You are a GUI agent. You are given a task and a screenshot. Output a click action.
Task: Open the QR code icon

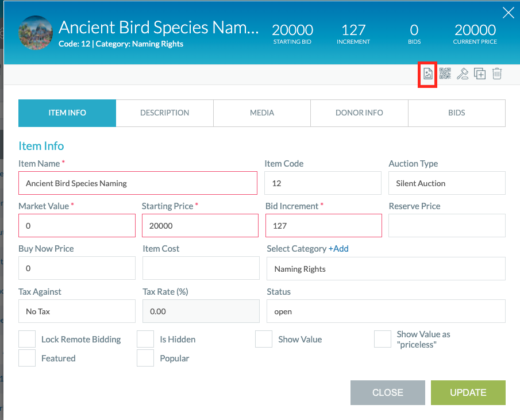coord(445,74)
